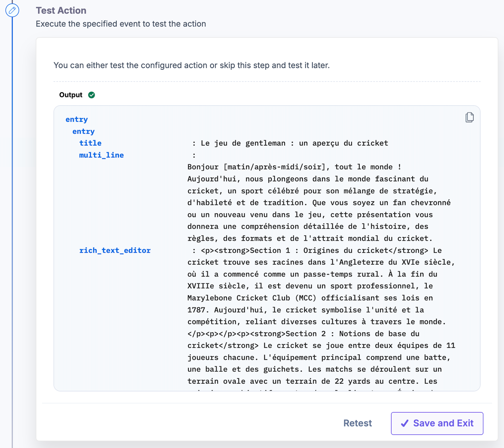Click the green success checkmark icon
504x448 pixels.
[91, 95]
